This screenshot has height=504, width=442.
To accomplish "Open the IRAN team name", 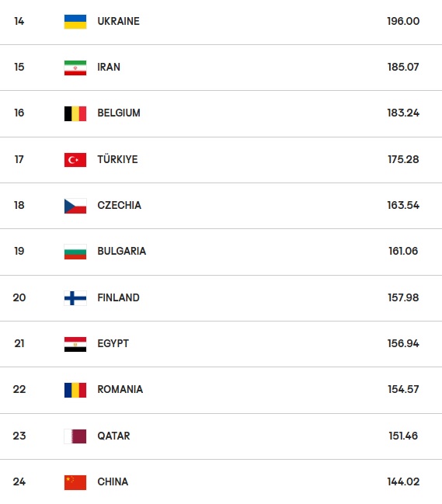I will [x=109, y=67].
